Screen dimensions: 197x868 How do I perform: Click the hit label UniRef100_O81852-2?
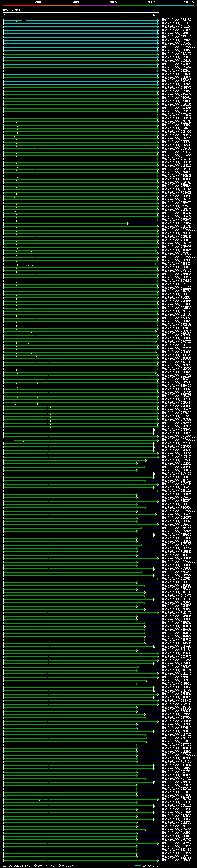179,223
